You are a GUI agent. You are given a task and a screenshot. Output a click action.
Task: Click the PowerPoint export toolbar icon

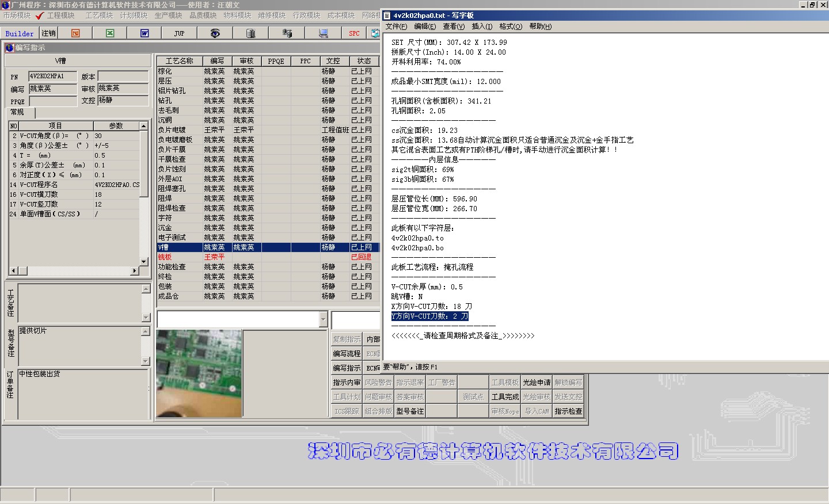pos(75,33)
